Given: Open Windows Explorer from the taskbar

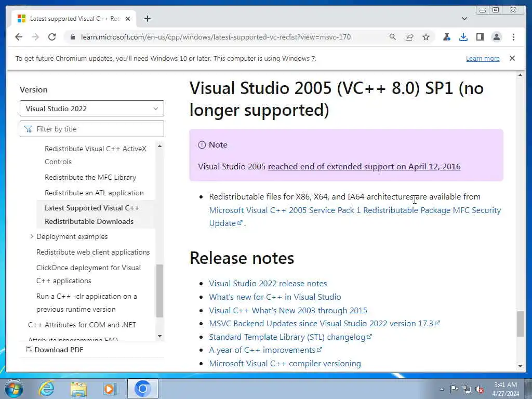Looking at the screenshot, I should click(x=78, y=389).
